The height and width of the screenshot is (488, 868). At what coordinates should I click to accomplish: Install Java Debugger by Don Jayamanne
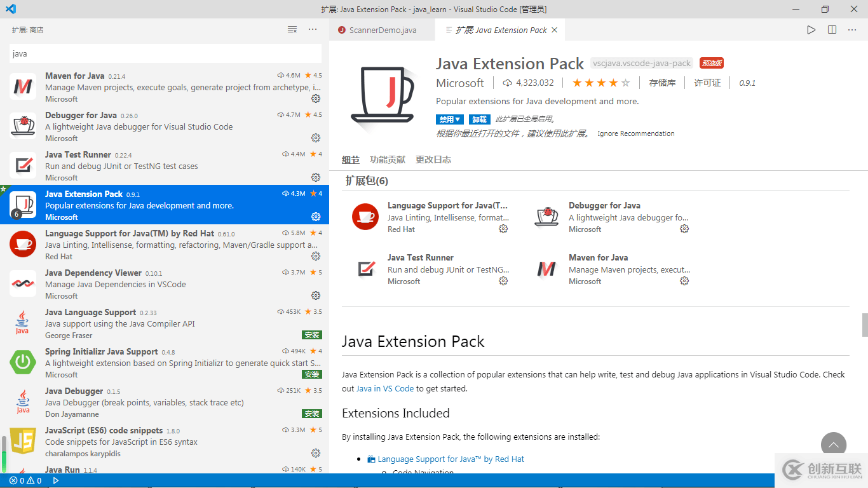pyautogui.click(x=312, y=414)
